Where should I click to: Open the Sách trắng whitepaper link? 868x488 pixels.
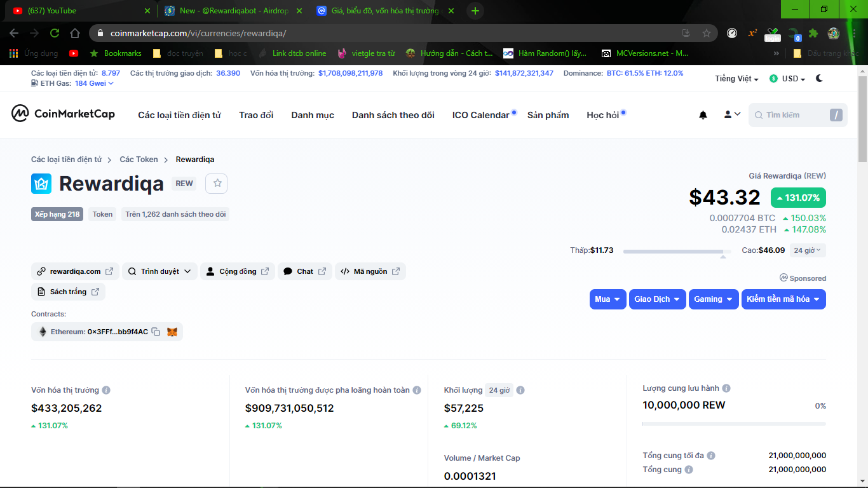pyautogui.click(x=68, y=292)
